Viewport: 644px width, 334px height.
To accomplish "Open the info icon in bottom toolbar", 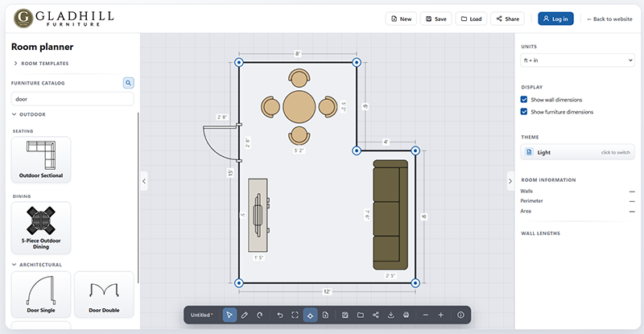I will click(460, 315).
